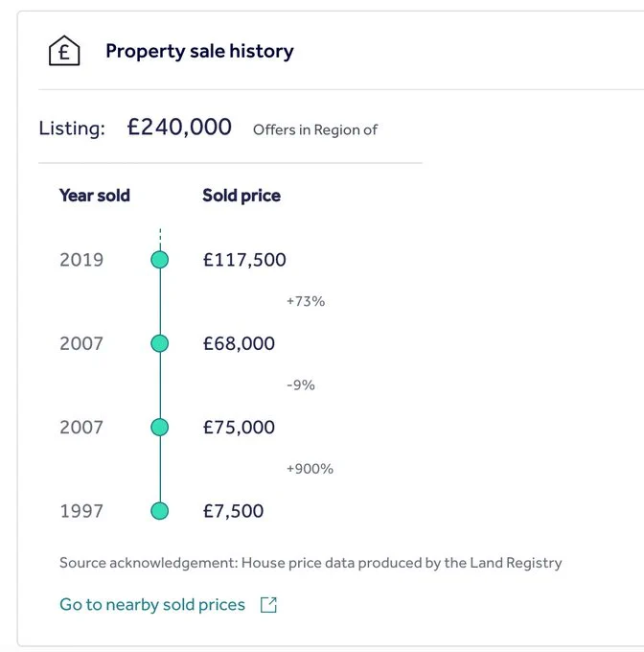This screenshot has width=644, height=652.
Task: Click the £240,000 listing price
Action: pyautogui.click(x=179, y=127)
